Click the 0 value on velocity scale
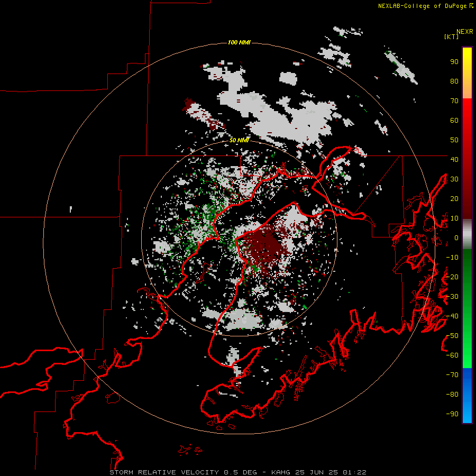 pos(456,237)
